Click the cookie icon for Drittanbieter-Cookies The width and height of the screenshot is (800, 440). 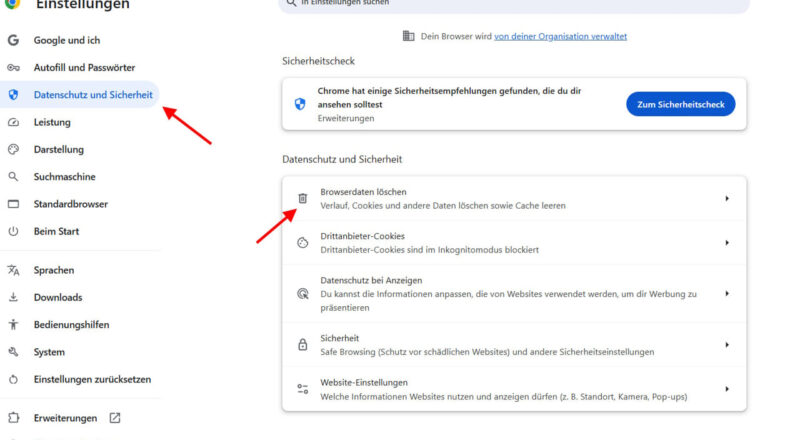point(303,242)
